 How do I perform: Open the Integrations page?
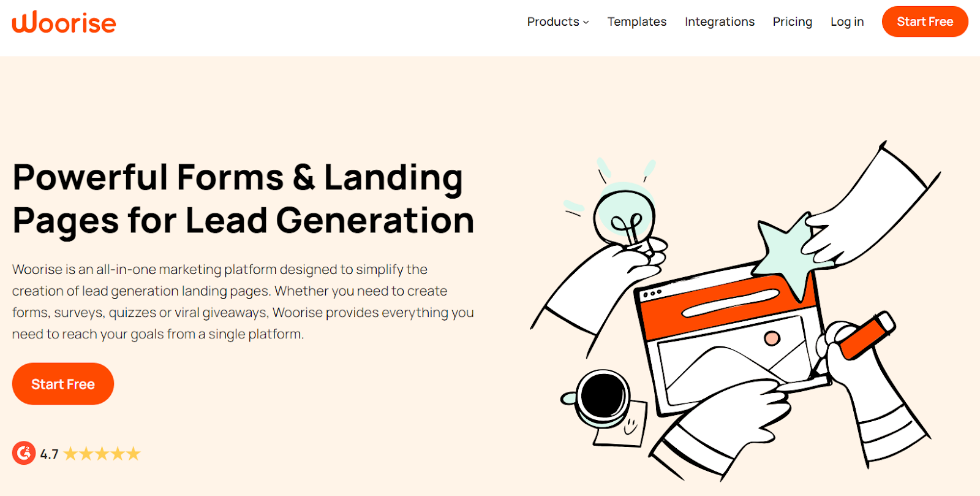coord(719,21)
